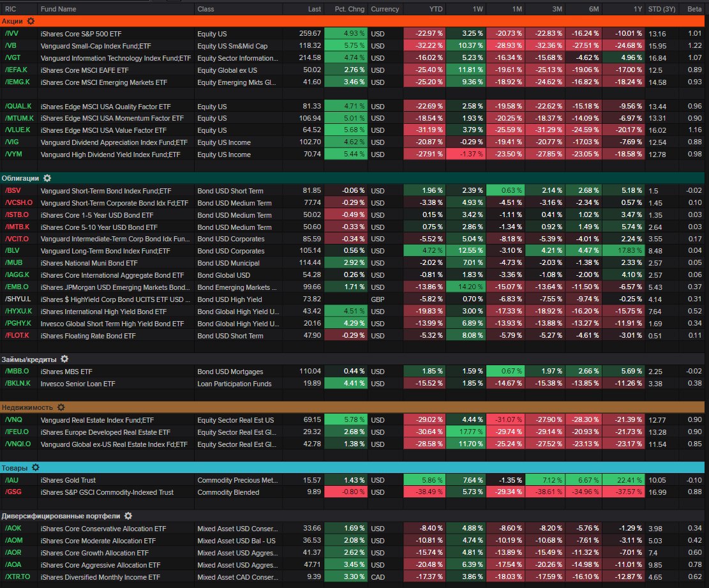Open the /VNQ ticker link
This screenshot has width=709, height=588.
coord(13,419)
